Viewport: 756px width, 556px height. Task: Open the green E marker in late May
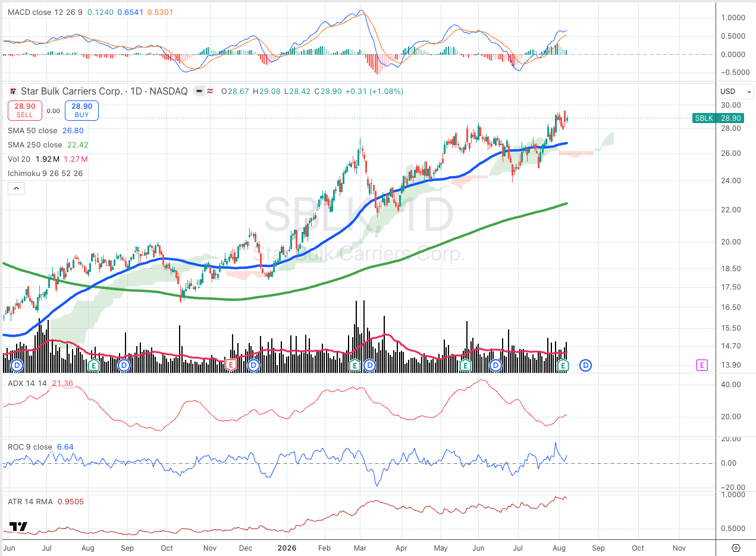click(x=466, y=365)
